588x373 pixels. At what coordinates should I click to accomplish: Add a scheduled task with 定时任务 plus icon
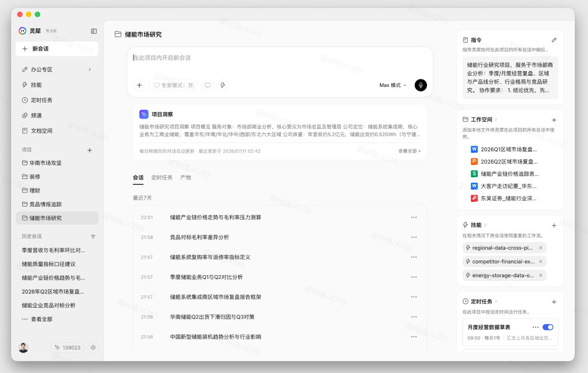(554, 302)
